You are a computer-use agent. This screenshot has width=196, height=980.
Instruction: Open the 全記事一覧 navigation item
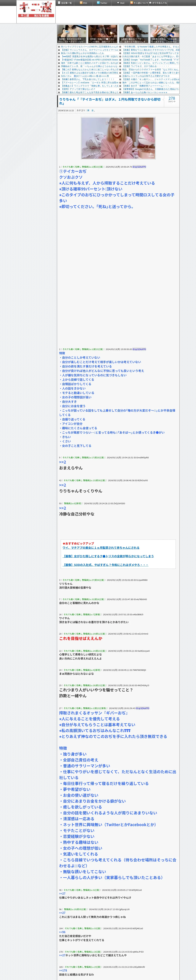tap(64, 3)
